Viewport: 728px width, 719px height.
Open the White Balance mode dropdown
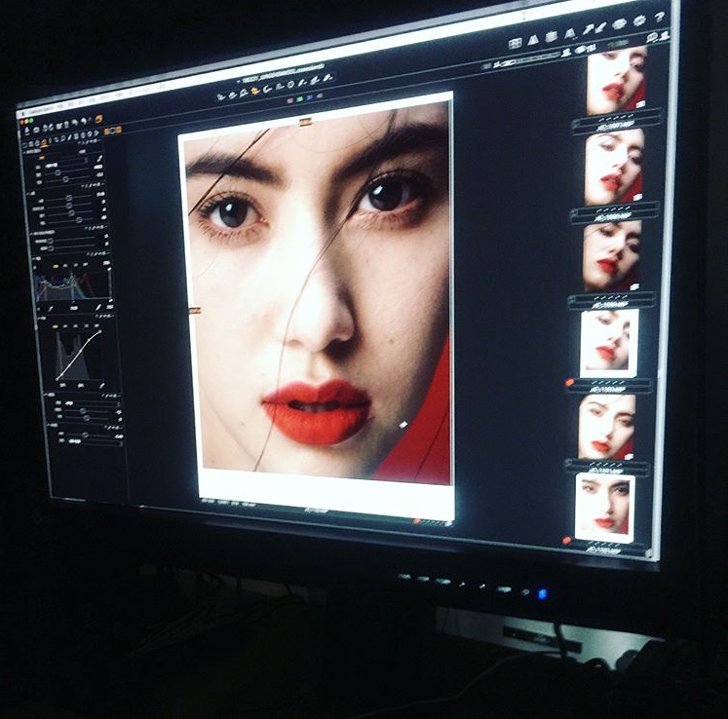pyautogui.click(x=65, y=164)
